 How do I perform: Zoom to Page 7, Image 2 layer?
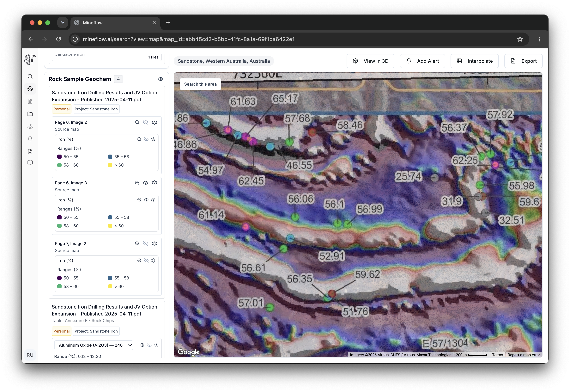pos(137,244)
